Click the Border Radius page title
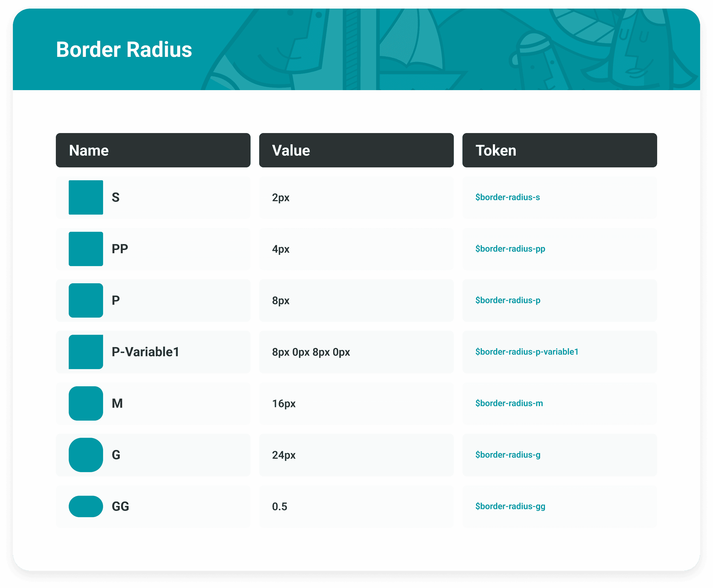The width and height of the screenshot is (713, 588). point(124,49)
